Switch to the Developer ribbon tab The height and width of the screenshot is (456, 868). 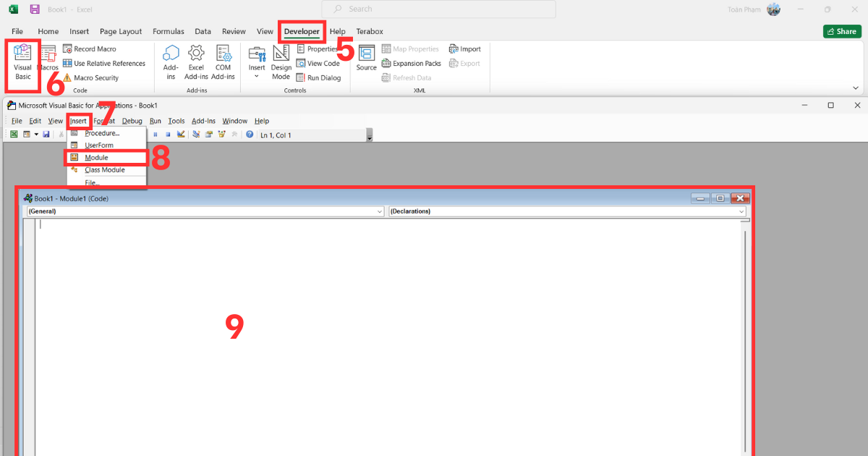click(x=302, y=32)
